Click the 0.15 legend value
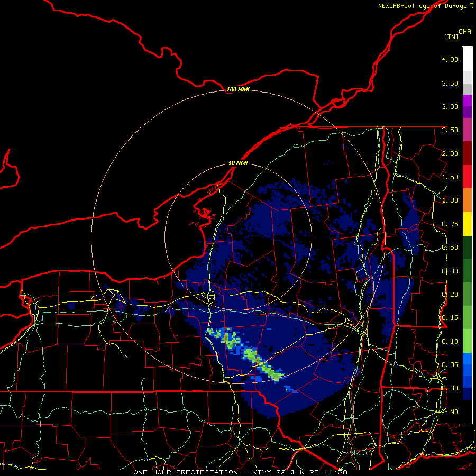This screenshot has width=476, height=476. pyautogui.click(x=450, y=318)
